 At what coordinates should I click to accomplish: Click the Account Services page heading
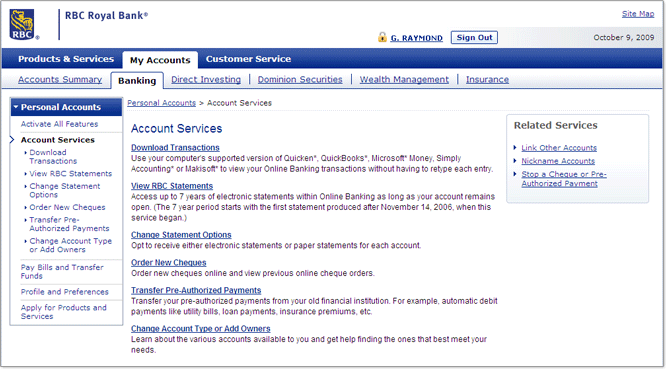(176, 129)
